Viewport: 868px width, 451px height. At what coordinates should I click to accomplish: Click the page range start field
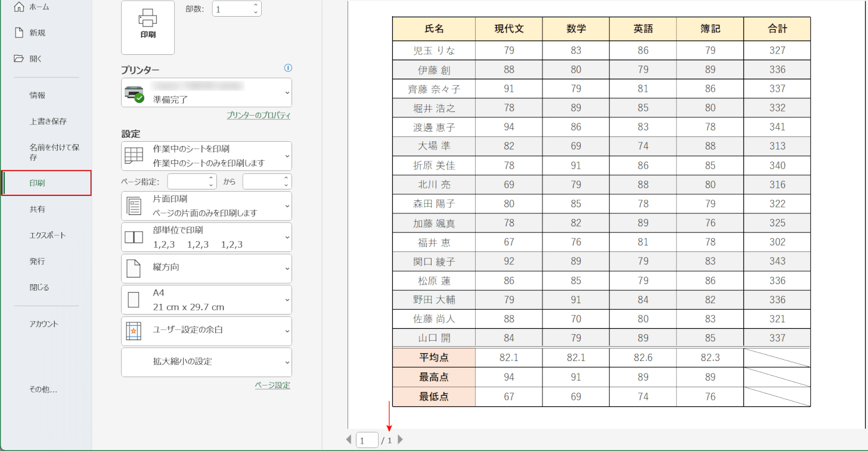point(187,182)
